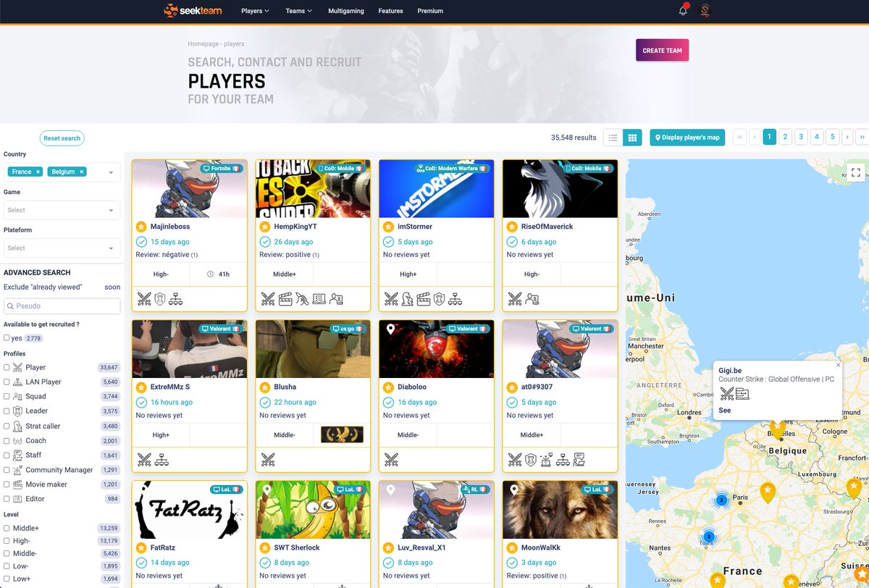Check the Strat caller checkbox
This screenshot has width=869, height=588.
tap(7, 426)
